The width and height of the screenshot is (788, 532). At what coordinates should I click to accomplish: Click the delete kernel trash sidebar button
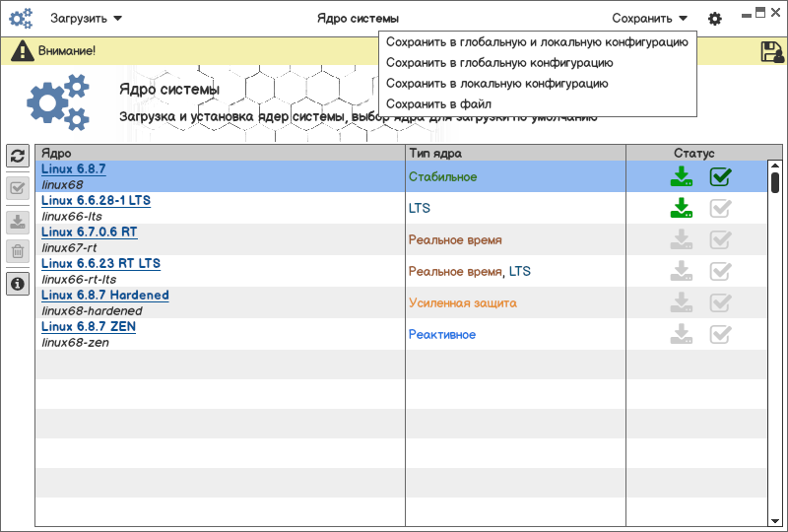(x=18, y=251)
